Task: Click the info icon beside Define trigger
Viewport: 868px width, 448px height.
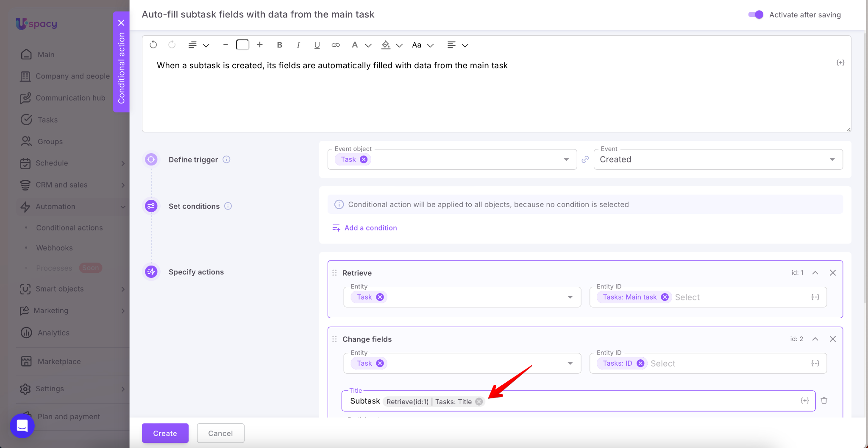Action: pyautogui.click(x=227, y=160)
